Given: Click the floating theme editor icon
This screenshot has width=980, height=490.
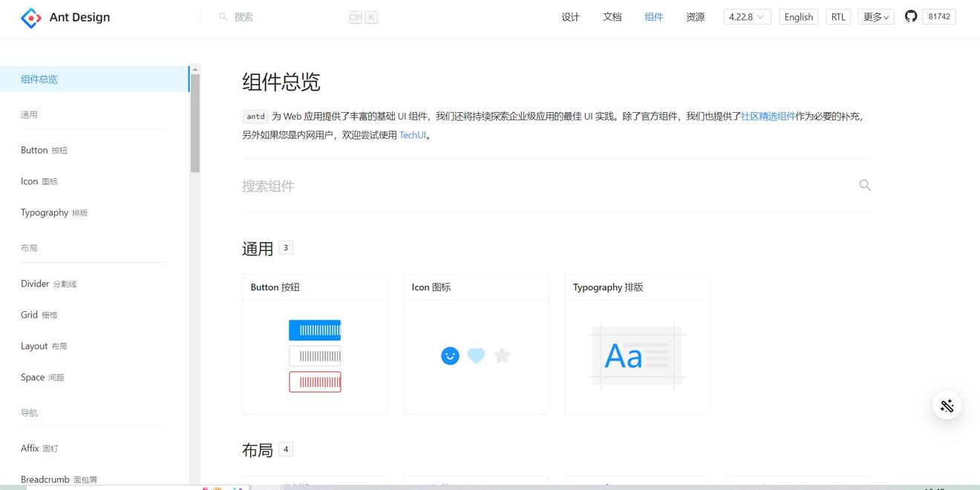Looking at the screenshot, I should click(x=947, y=405).
